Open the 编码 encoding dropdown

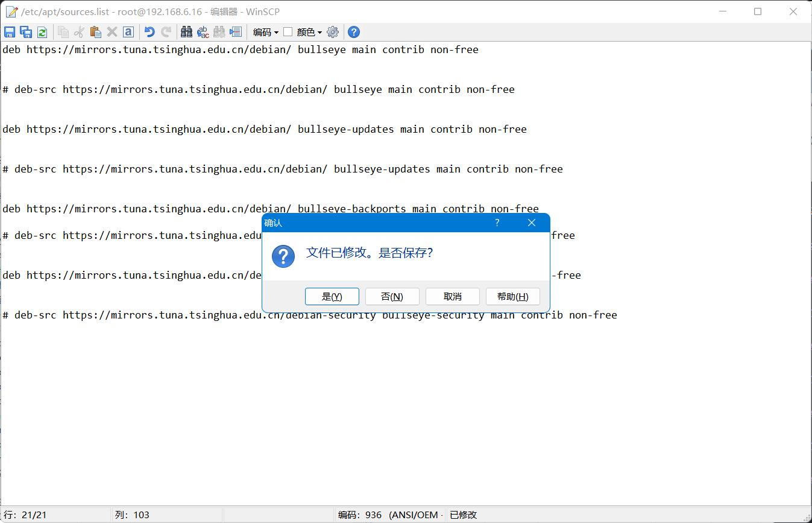tap(266, 32)
